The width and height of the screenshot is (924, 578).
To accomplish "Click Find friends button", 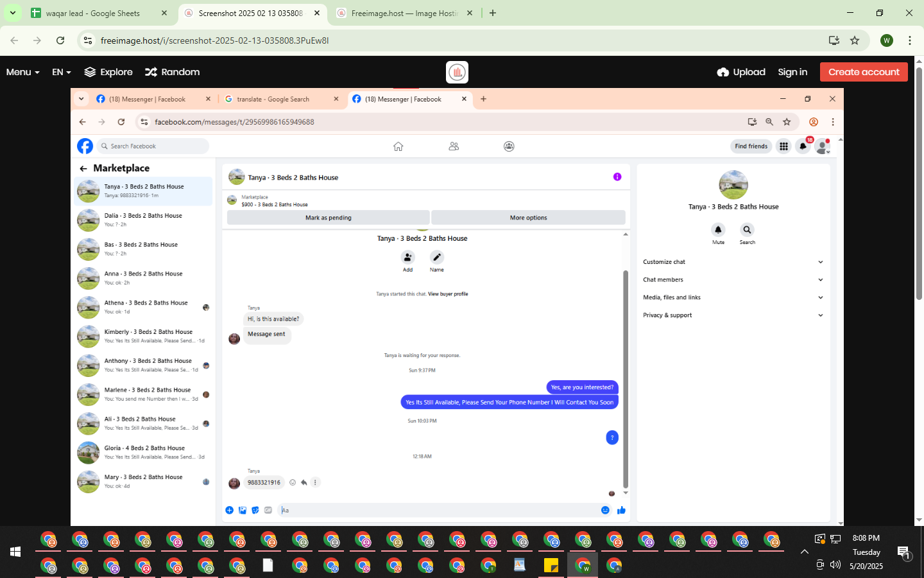I will (751, 146).
